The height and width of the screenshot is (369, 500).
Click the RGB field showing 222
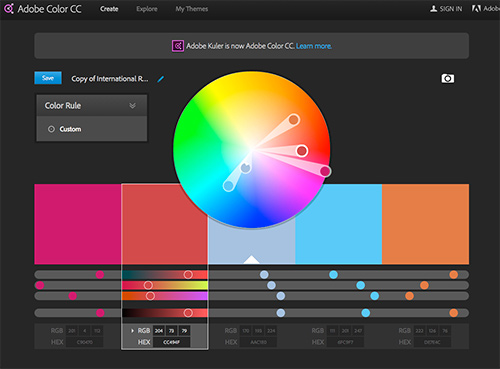coord(419,331)
